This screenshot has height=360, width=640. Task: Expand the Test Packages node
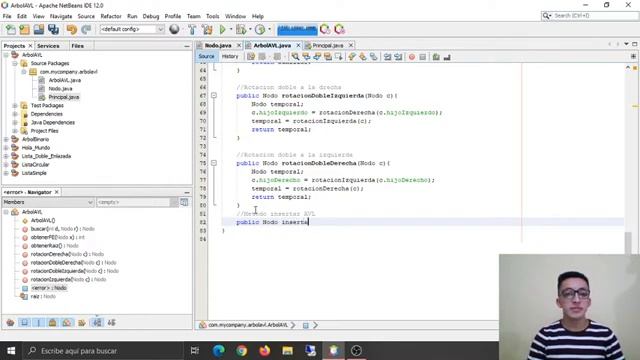pos(15,105)
